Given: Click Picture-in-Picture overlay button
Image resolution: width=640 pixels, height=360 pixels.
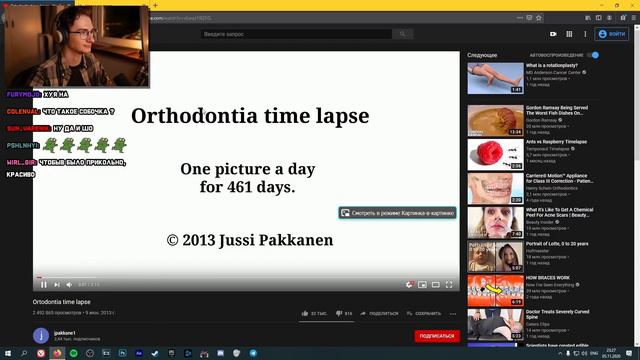Looking at the screenshot, I should click(397, 213).
